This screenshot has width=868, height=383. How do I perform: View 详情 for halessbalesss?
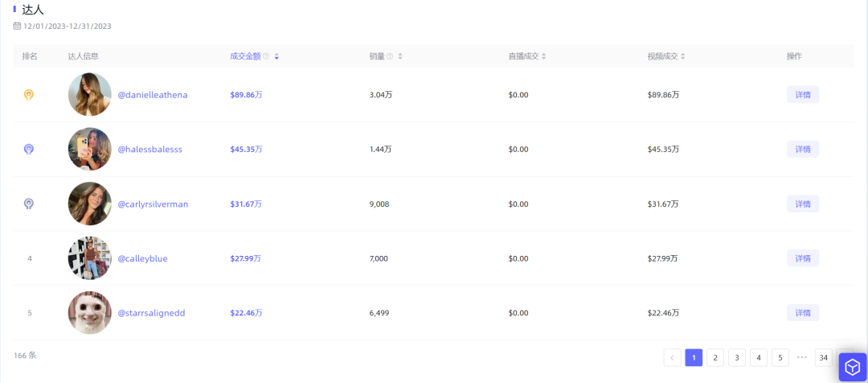[x=803, y=149]
